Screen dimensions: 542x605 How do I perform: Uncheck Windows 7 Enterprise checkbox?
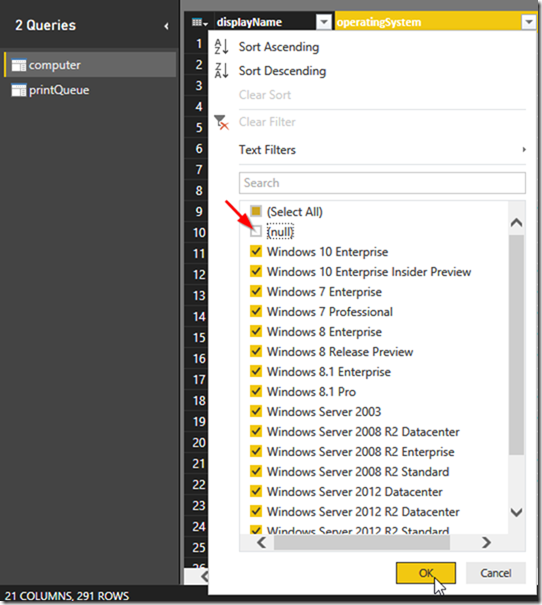(x=256, y=291)
